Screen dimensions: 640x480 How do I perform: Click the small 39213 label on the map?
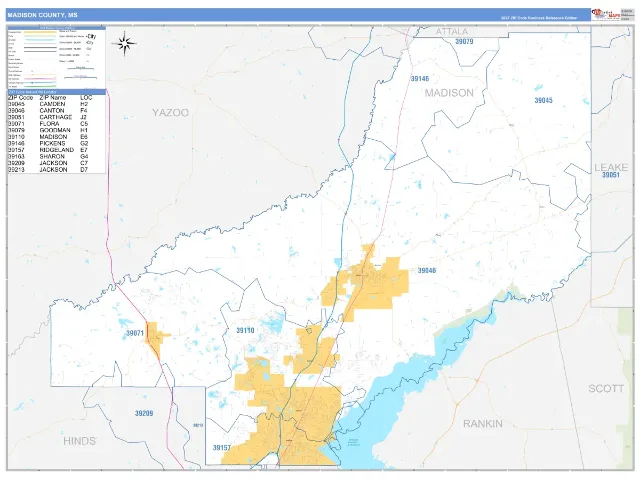pyautogui.click(x=198, y=425)
